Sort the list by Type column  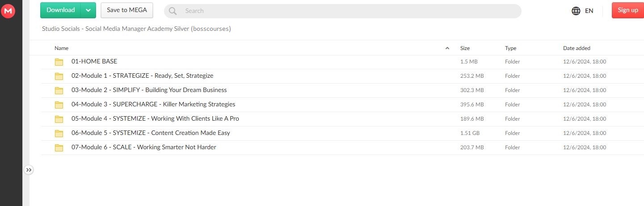pos(510,48)
